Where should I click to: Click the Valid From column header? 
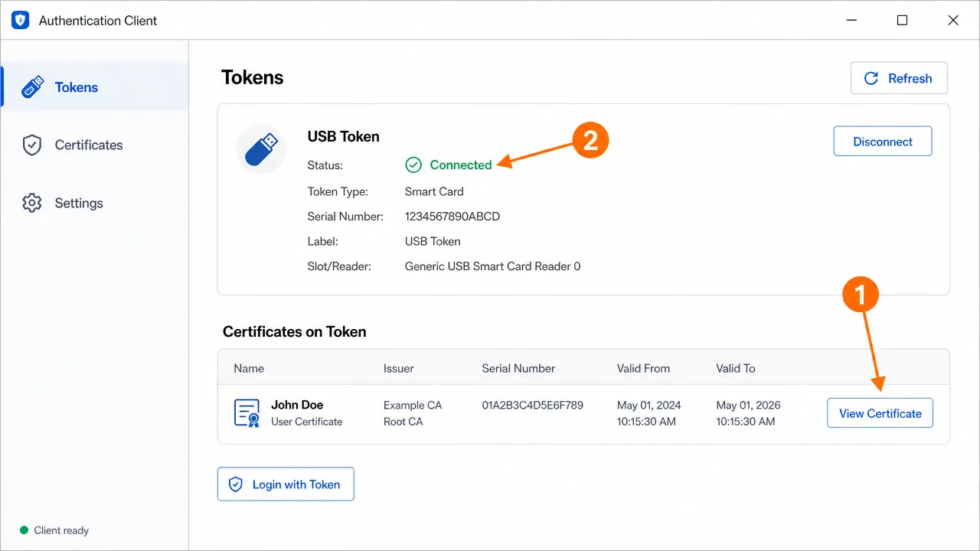(x=643, y=368)
